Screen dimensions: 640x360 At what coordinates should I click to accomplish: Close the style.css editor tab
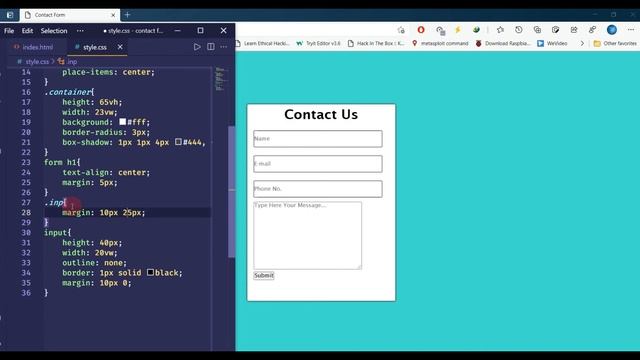point(120,47)
